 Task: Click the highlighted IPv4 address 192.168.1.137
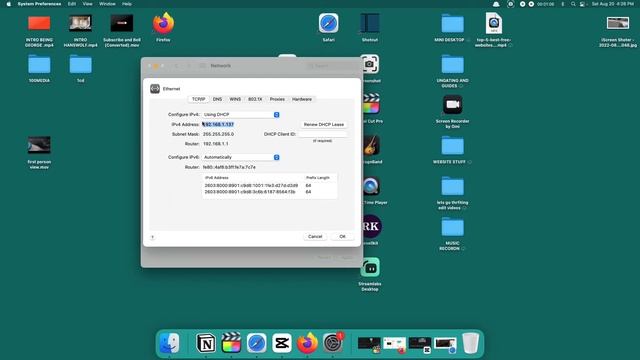coord(218,124)
